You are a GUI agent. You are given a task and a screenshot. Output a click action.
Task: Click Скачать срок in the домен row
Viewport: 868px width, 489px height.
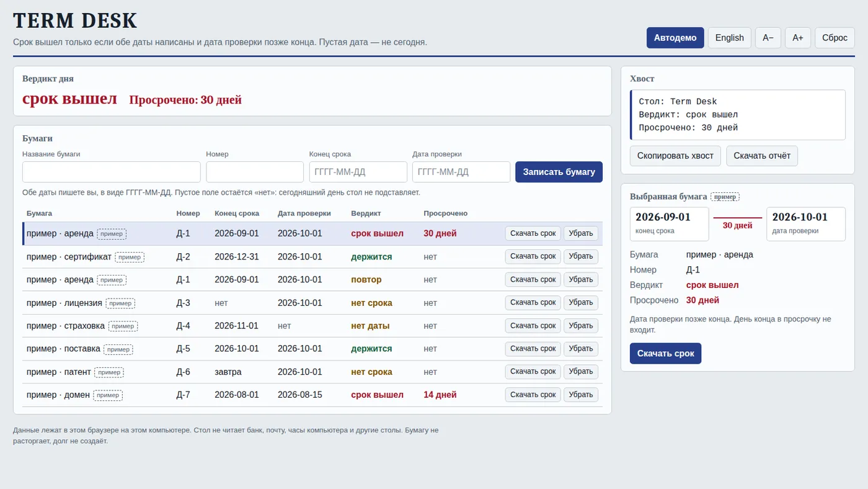pos(533,395)
